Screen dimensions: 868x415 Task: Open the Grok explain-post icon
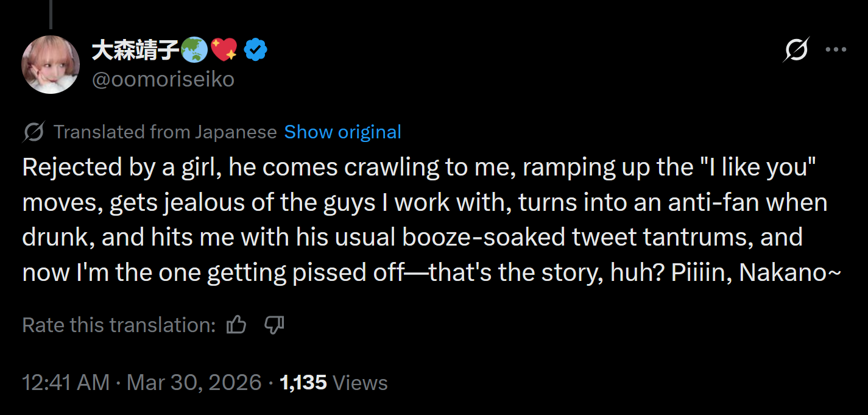click(x=796, y=50)
